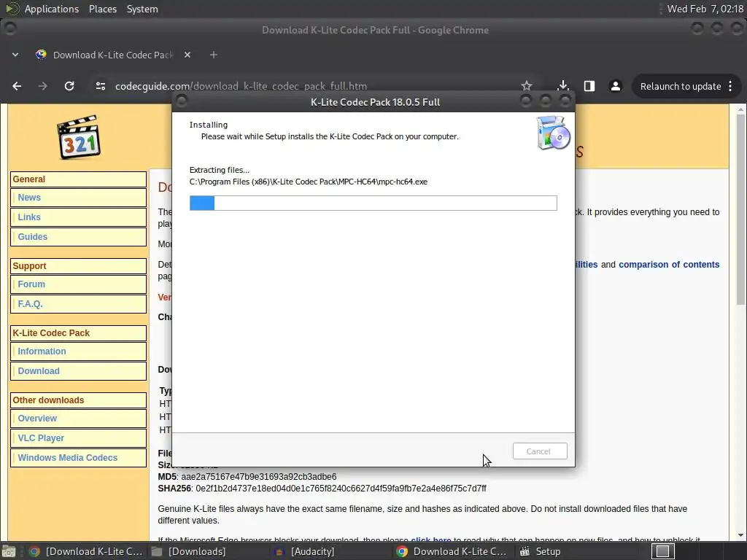Open site information icon in address bar

[x=101, y=86]
